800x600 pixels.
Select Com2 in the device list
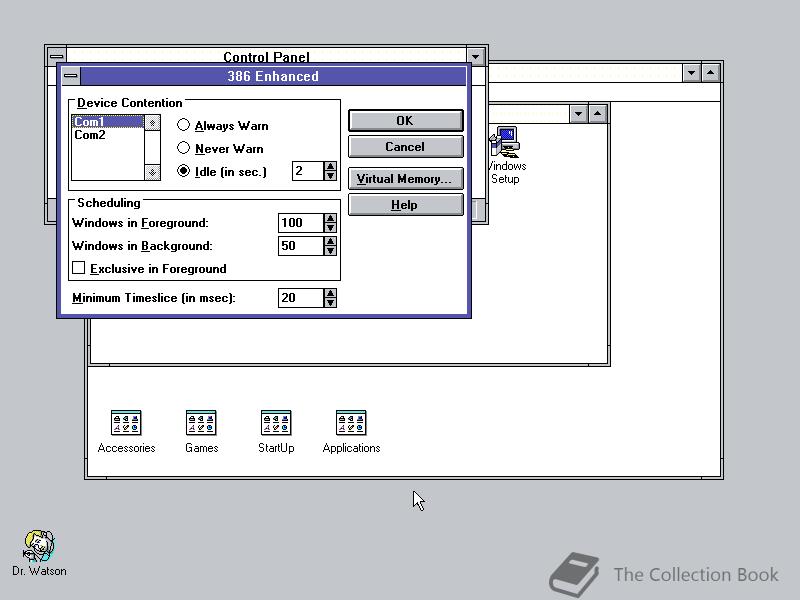[x=108, y=135]
